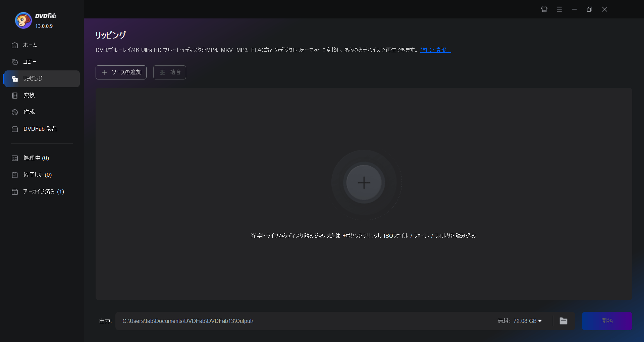Expand the 72.08 GB free space dropdown
This screenshot has width=644, height=342.
520,321
